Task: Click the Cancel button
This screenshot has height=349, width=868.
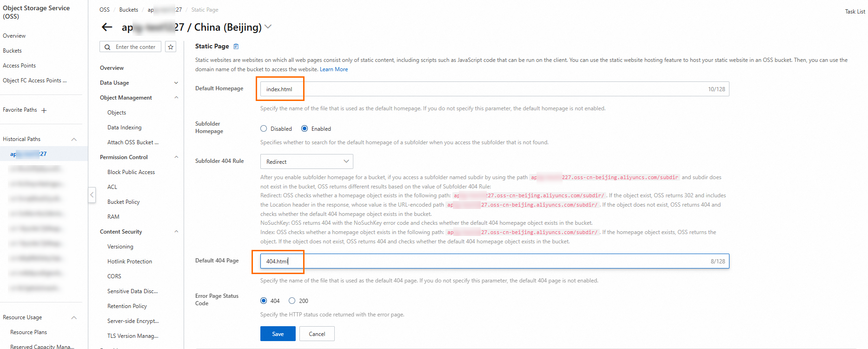Action: point(317,334)
